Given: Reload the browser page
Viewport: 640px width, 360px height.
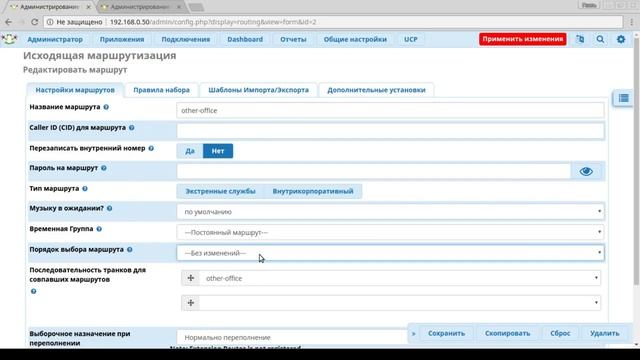Looking at the screenshot, I should pyautogui.click(x=34, y=22).
